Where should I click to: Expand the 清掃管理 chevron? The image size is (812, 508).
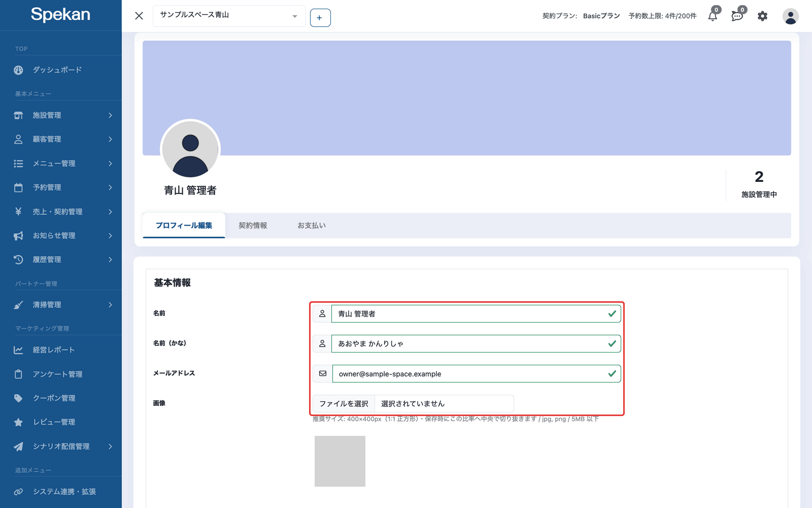point(110,305)
